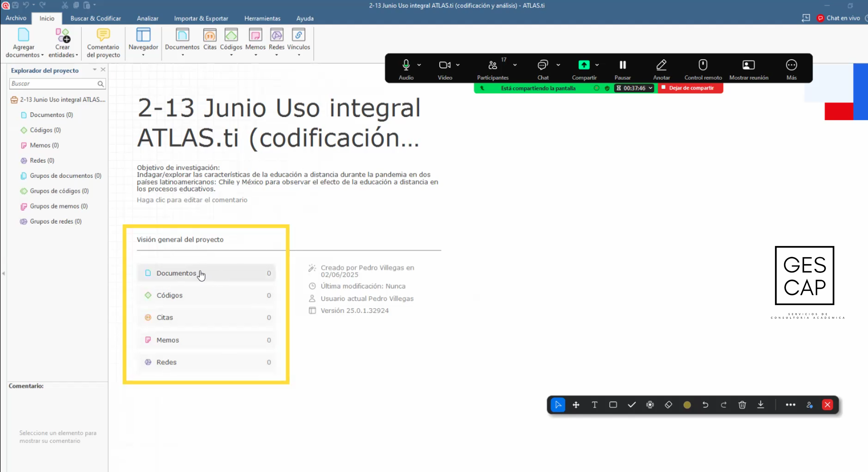The image size is (868, 472).
Task: Select the annotation rectangle shape tool
Action: pyautogui.click(x=613, y=405)
